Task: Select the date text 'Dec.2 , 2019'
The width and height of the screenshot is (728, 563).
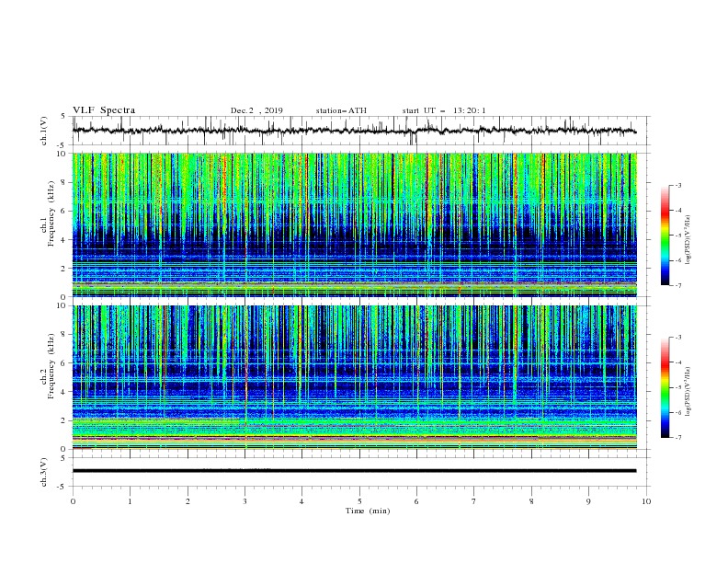Action: [256, 110]
